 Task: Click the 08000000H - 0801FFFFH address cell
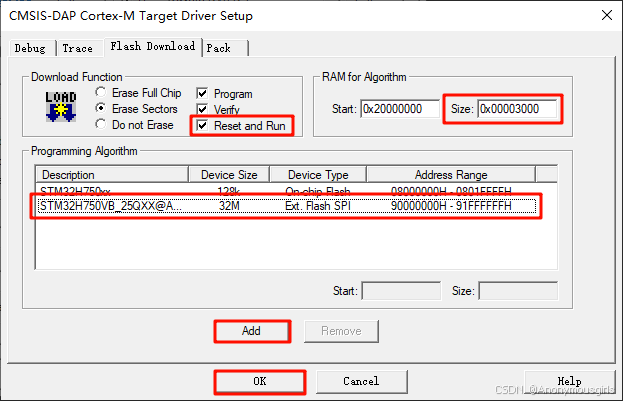451,191
